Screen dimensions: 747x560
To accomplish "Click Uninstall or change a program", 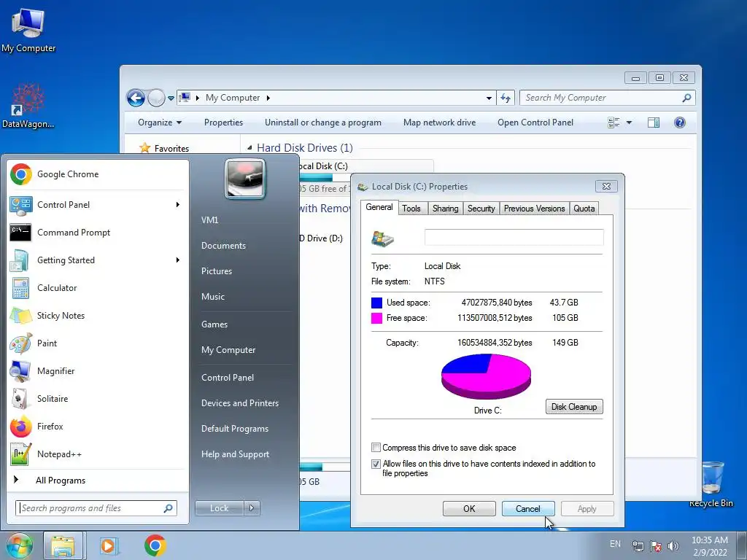I will tap(323, 122).
